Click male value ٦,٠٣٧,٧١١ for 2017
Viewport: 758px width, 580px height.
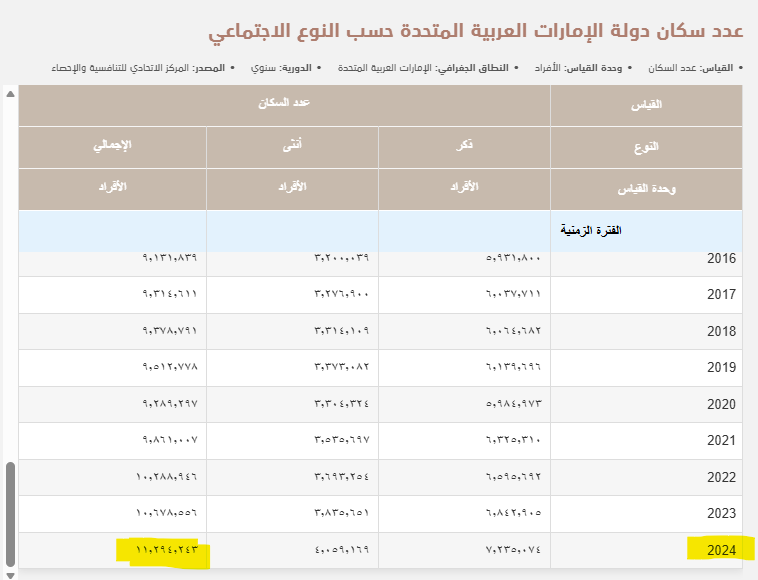(513, 294)
